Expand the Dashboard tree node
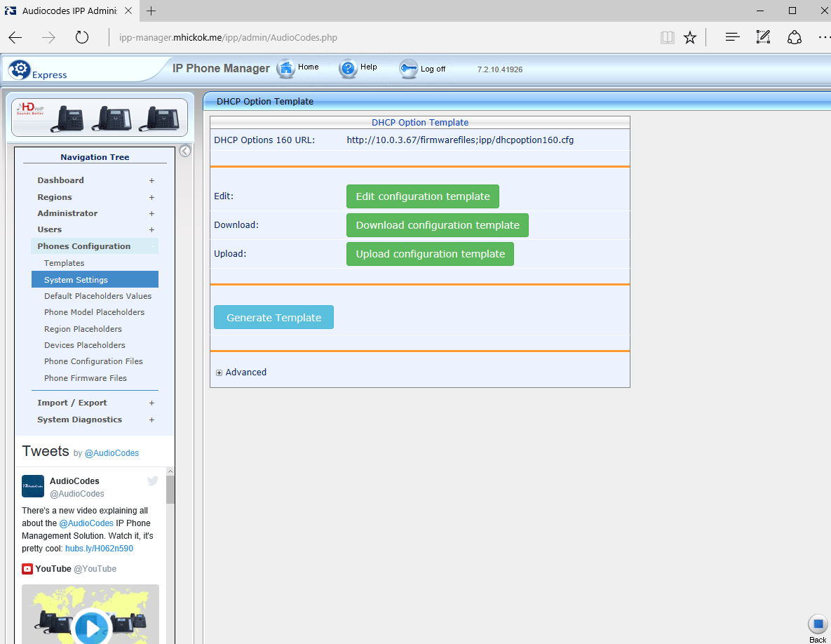 point(151,180)
